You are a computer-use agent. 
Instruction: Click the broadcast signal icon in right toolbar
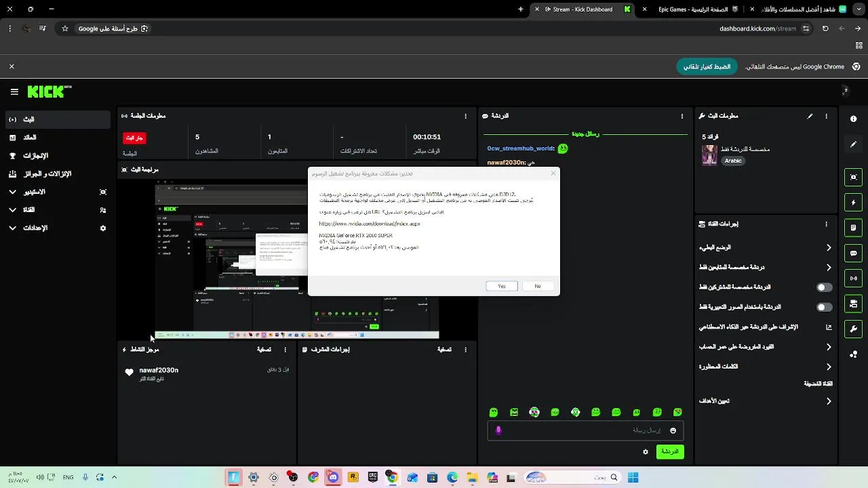coord(853,278)
